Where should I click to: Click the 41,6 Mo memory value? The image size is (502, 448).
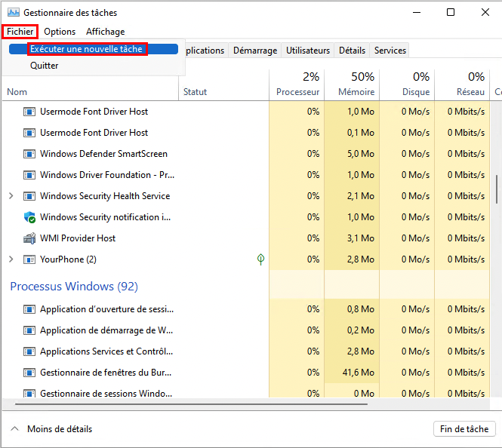(x=359, y=373)
